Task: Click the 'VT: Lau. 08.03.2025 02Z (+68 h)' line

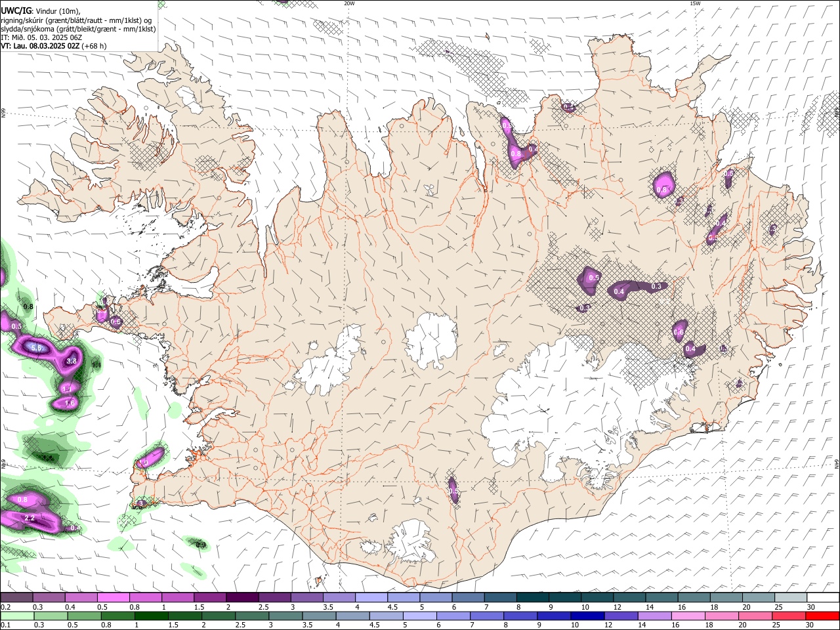Action: 53,46
